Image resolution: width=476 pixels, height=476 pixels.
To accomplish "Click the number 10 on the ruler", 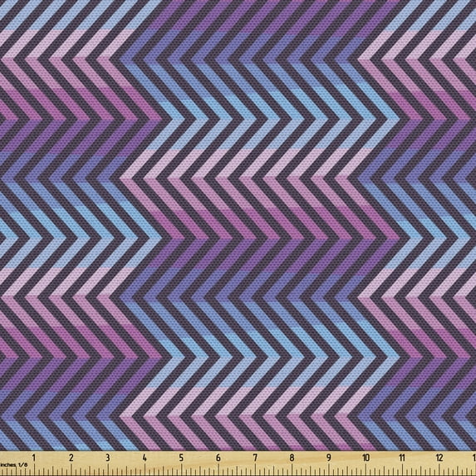I will pos(366,458).
